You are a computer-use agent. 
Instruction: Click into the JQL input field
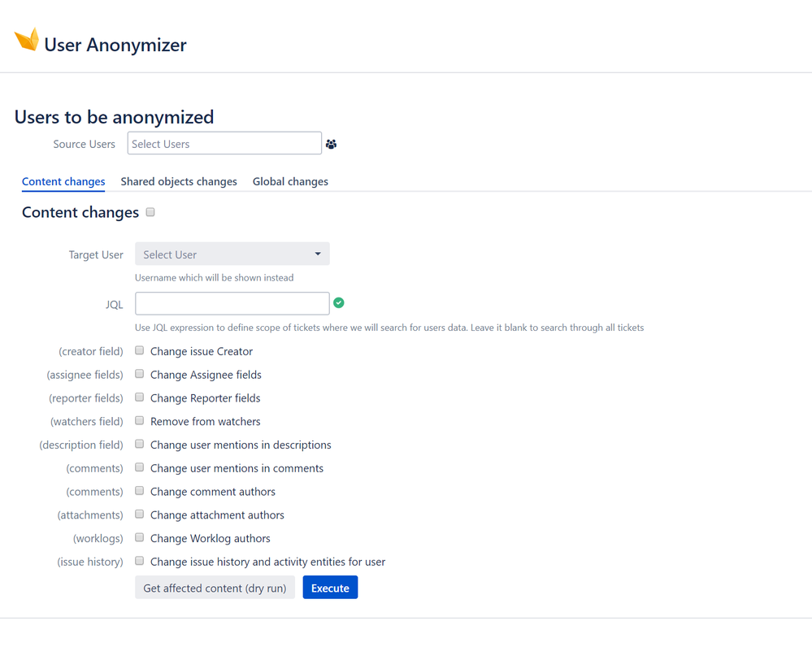[232, 303]
